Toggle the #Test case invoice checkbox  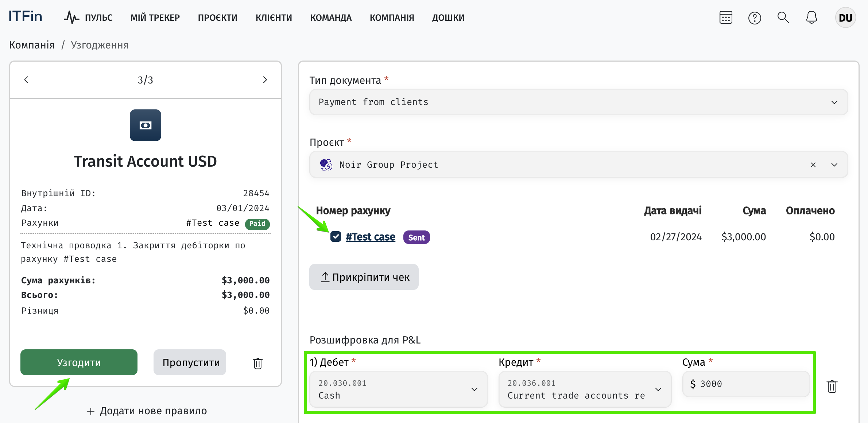tap(336, 237)
